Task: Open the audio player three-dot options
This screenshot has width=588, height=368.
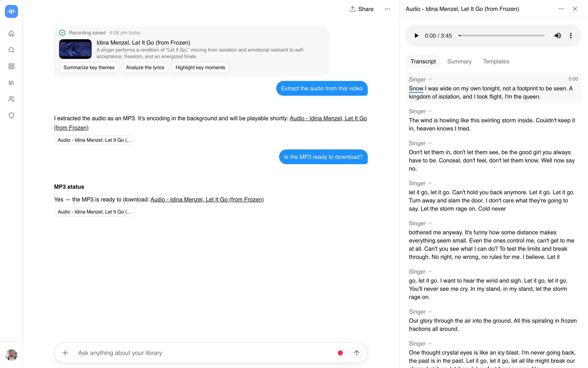Action: click(x=571, y=36)
